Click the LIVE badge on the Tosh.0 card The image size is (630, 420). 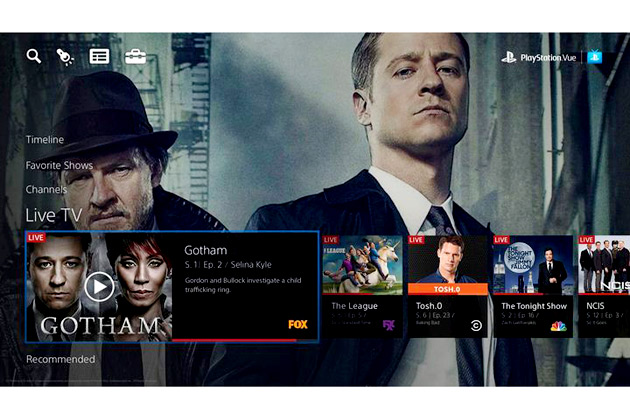point(416,240)
